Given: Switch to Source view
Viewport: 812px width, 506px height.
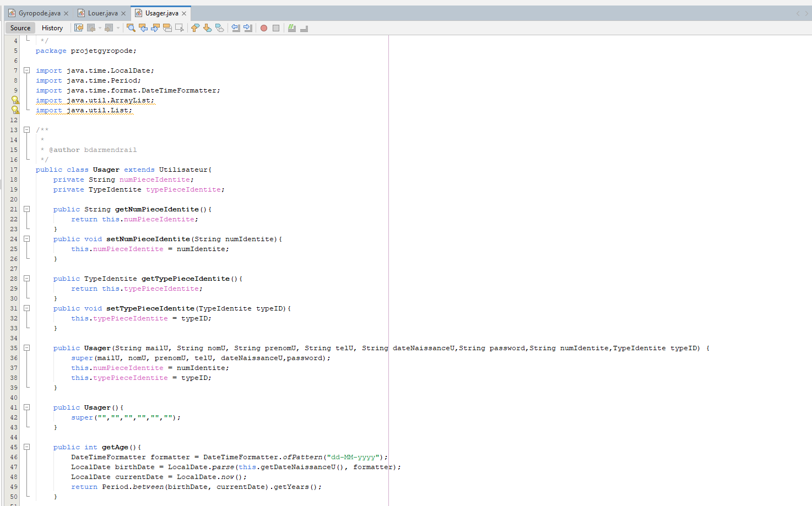Looking at the screenshot, I should 20,28.
